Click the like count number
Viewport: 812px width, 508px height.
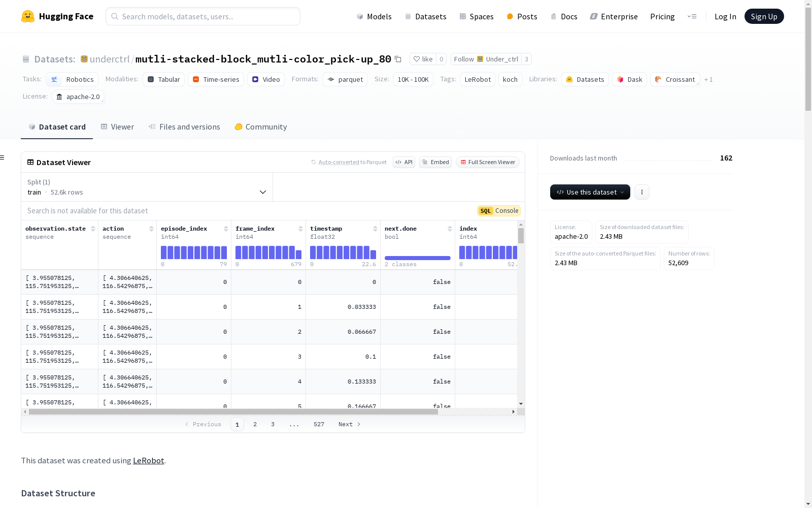[442, 59]
